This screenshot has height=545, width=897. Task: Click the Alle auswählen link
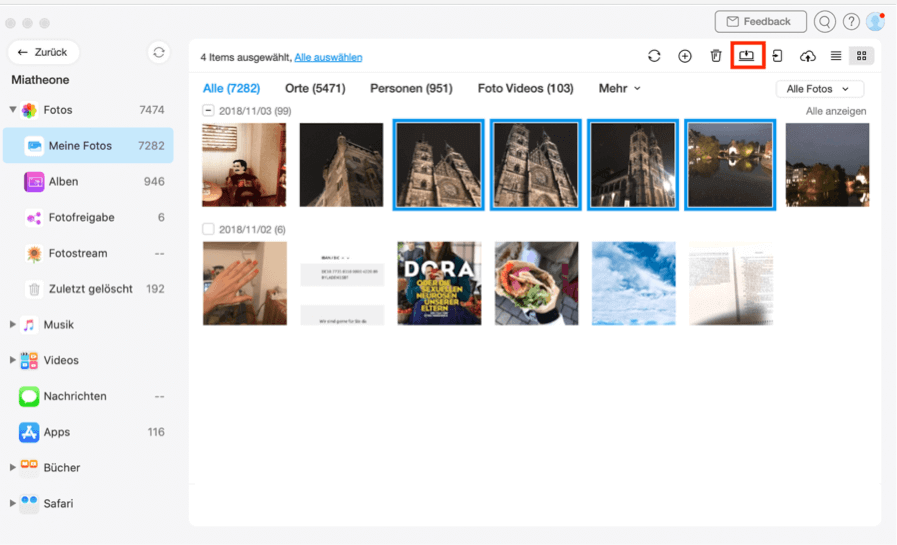[328, 58]
